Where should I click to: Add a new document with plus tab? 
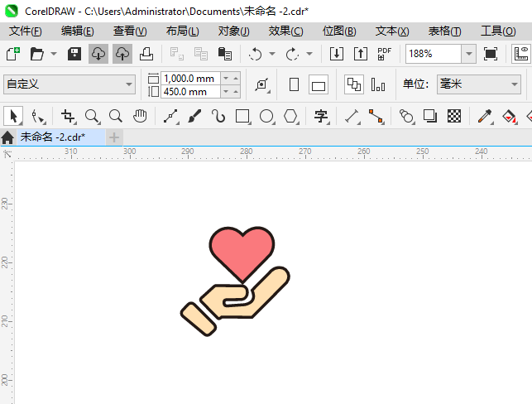point(114,137)
